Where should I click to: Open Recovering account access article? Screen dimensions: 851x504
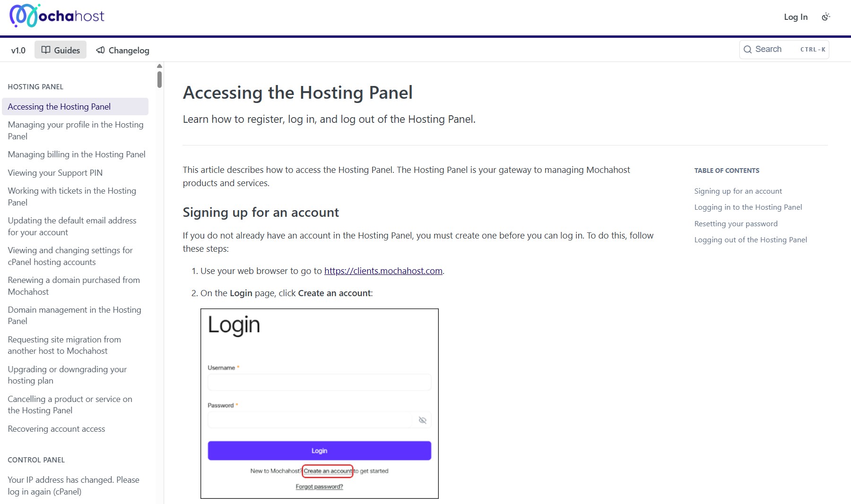57,429
